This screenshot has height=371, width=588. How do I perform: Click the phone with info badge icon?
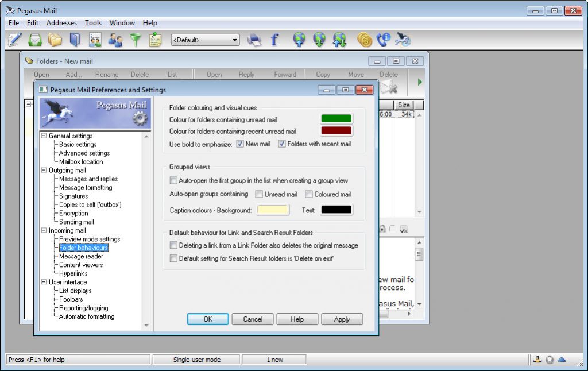click(383, 40)
